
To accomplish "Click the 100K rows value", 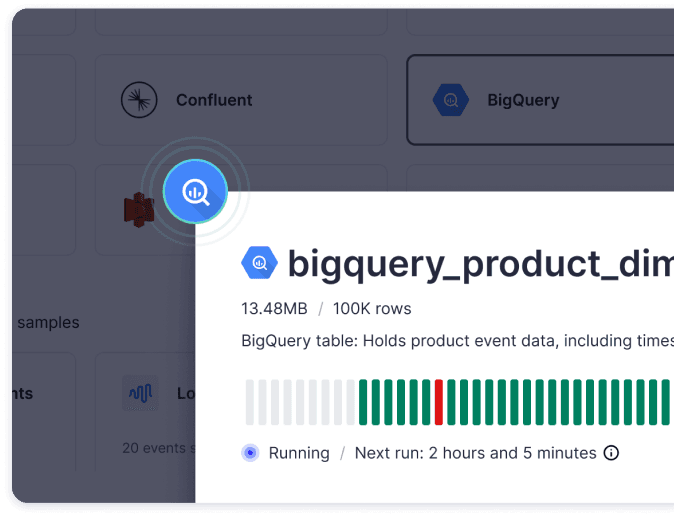I will 372,309.
